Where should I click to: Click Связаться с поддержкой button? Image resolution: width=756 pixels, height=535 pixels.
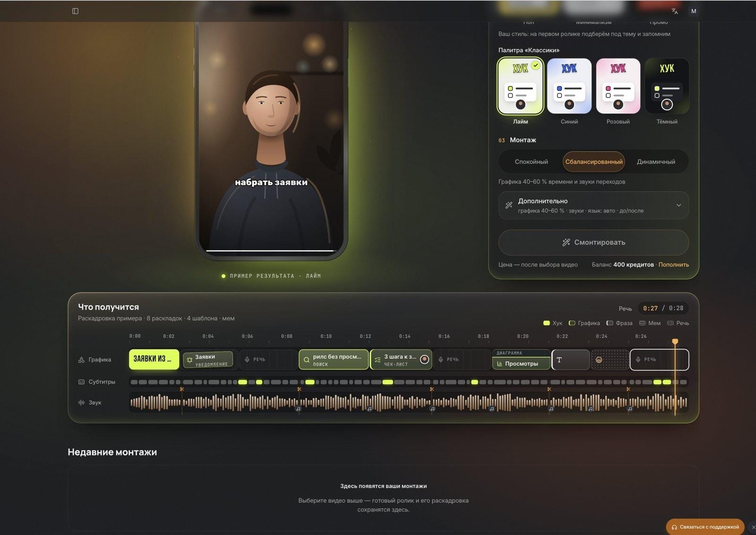[x=705, y=527]
